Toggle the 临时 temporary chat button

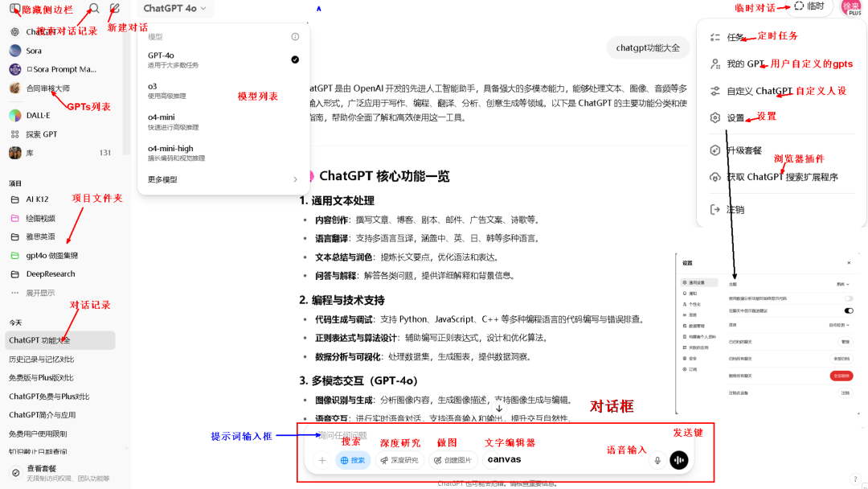(x=810, y=6)
